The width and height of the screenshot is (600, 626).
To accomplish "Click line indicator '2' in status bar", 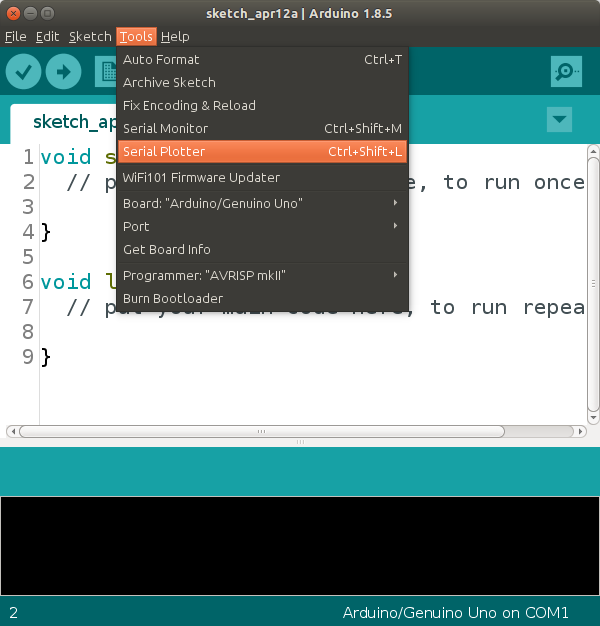I will [14, 612].
